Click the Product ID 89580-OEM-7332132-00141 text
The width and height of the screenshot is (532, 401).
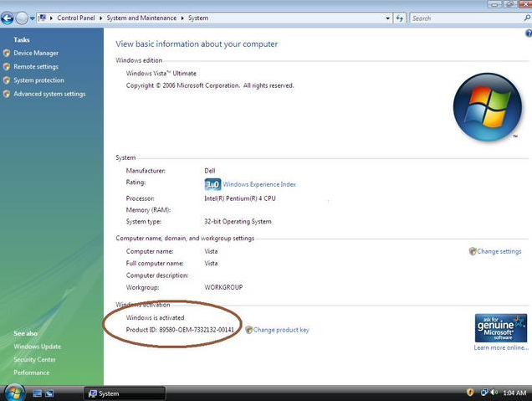pos(180,330)
